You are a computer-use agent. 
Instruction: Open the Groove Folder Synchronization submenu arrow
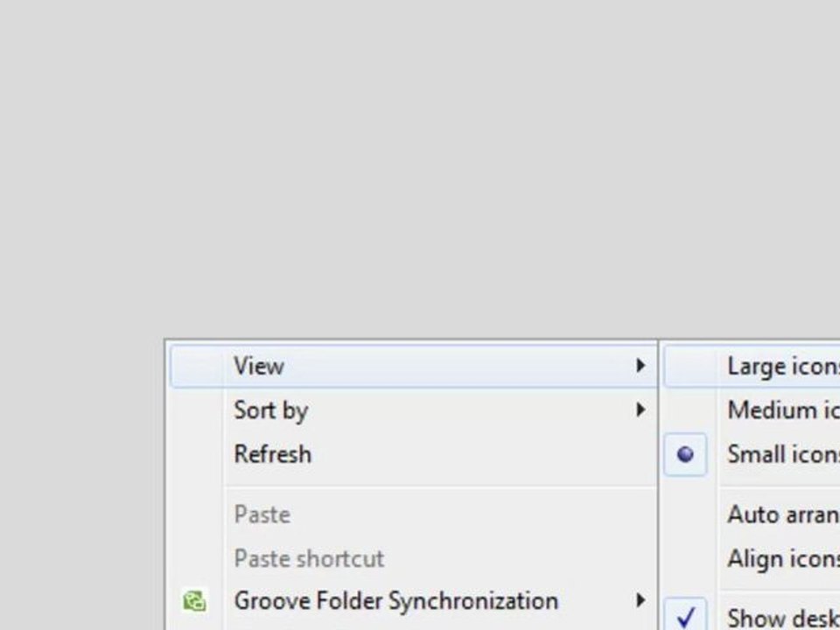coord(640,600)
